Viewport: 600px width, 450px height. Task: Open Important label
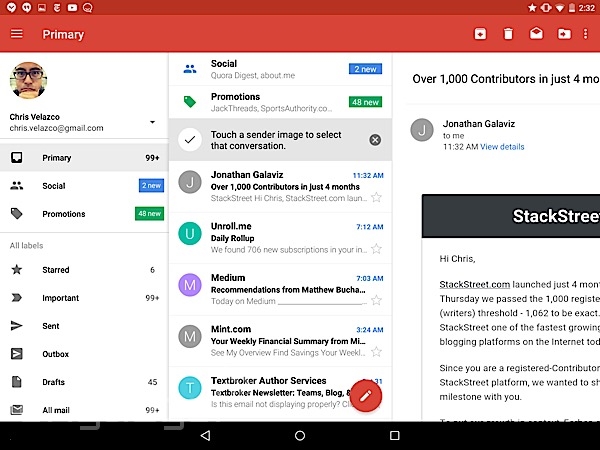point(84,298)
